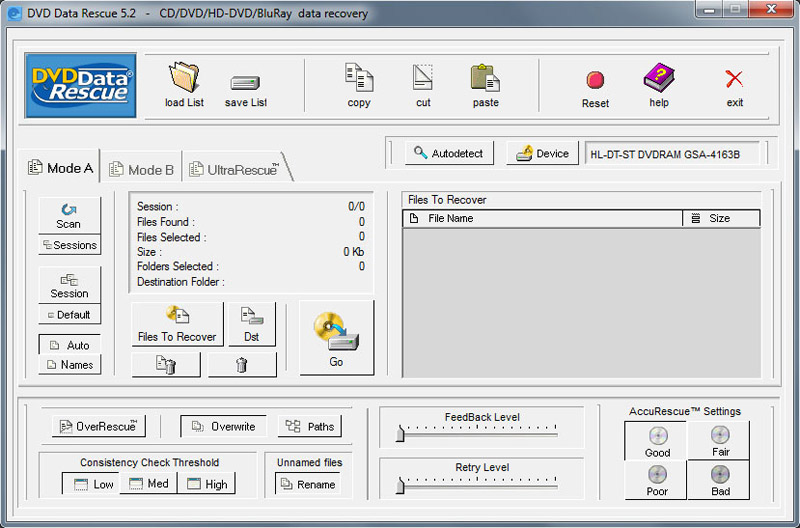The width and height of the screenshot is (800, 528).
Task: Click the paste clipboard icon
Action: pyautogui.click(x=485, y=78)
